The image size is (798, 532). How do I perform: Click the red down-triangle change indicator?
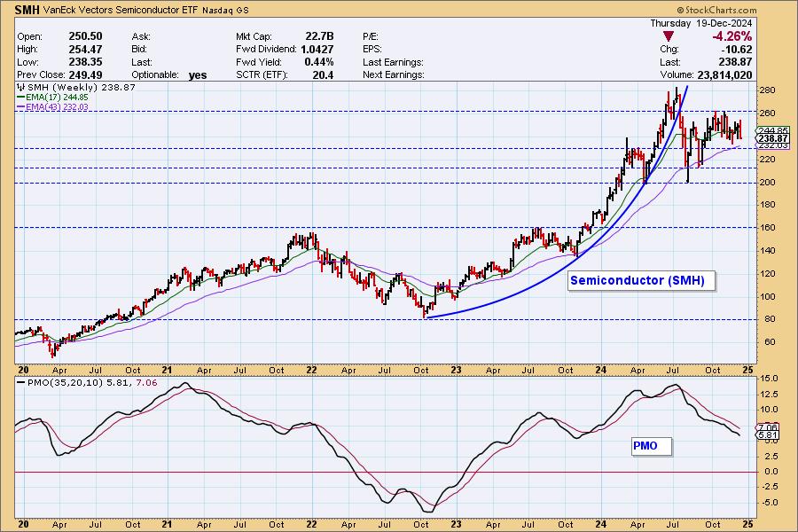pyautogui.click(x=669, y=36)
